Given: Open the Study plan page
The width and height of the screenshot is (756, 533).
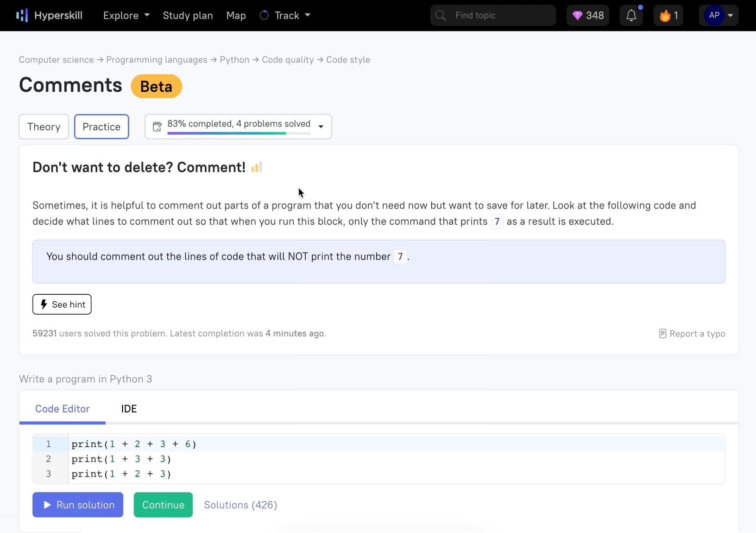Looking at the screenshot, I should pos(188,15).
